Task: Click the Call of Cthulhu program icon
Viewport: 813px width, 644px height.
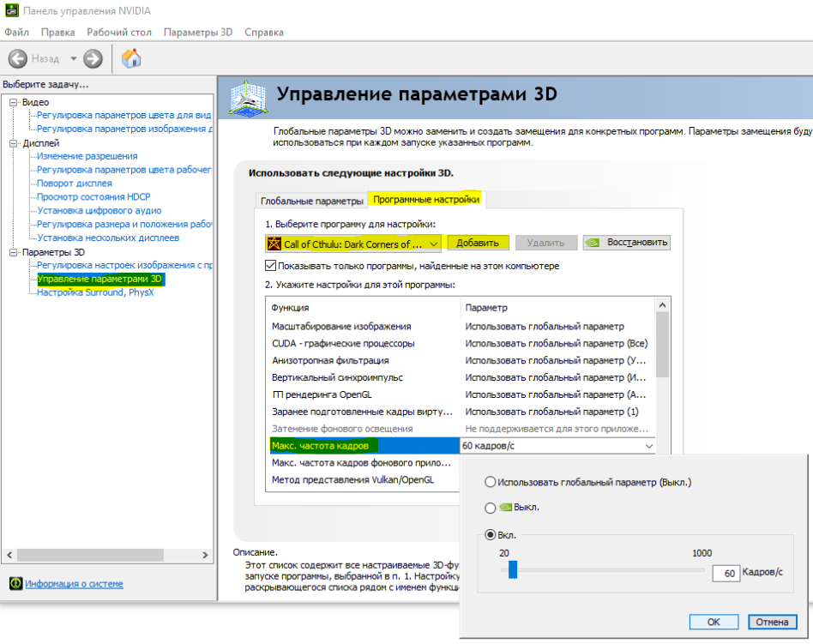Action: tap(274, 244)
